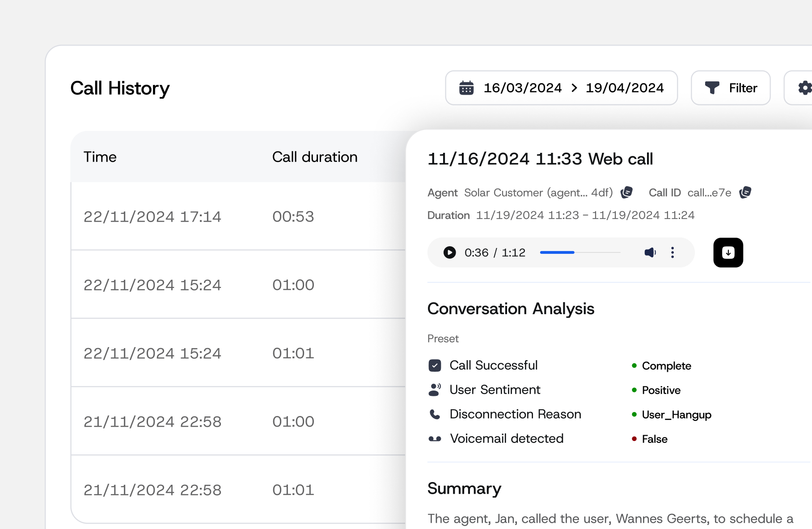Click the False voicemail value
The height and width of the screenshot is (529, 812).
(x=655, y=439)
